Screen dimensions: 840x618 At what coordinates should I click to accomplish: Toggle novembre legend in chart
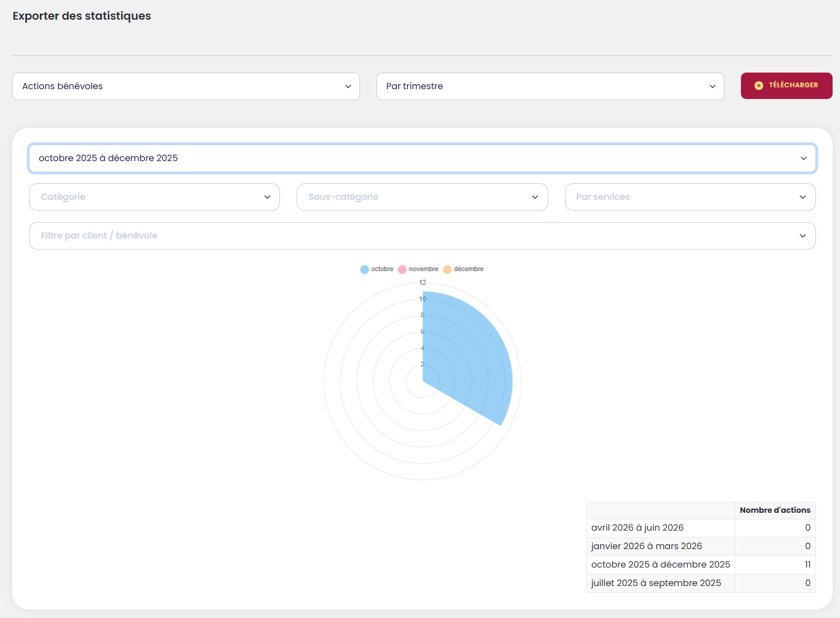423,269
